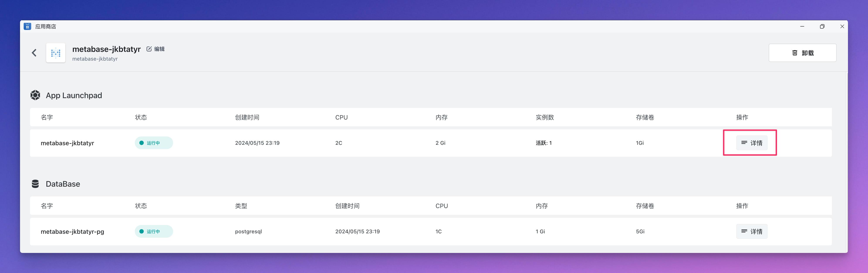Click the green status dot in the App row
Image resolution: width=868 pixels, height=273 pixels.
pos(141,143)
